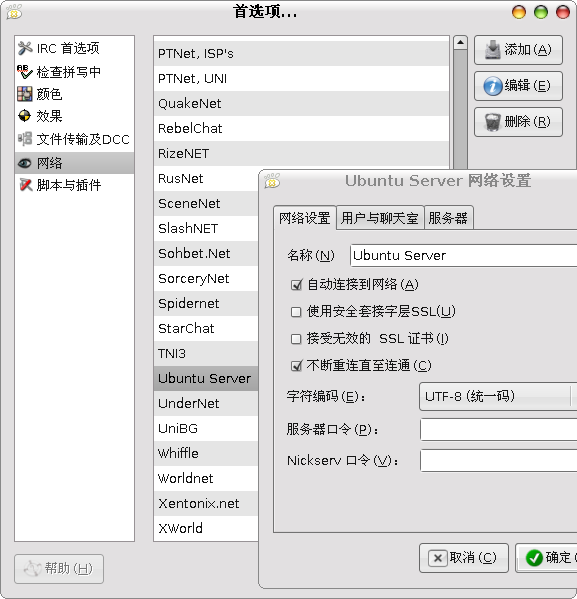Enable 使用安全套接字层SSL checkbox
Viewport: 577px width, 599px height.
[x=296, y=312]
